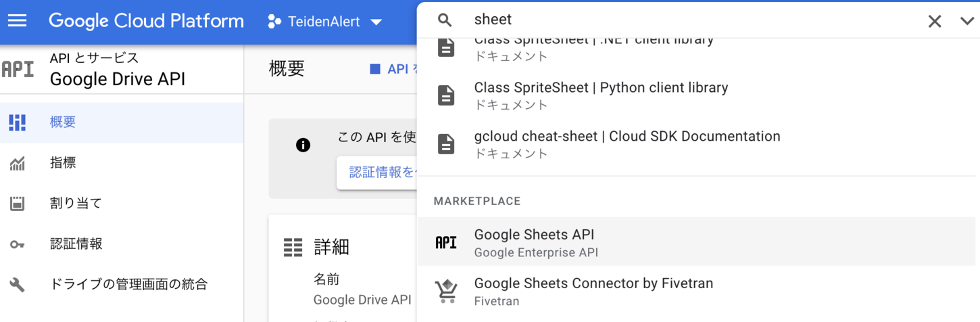Click the 認証情報 key icon

coord(17,244)
